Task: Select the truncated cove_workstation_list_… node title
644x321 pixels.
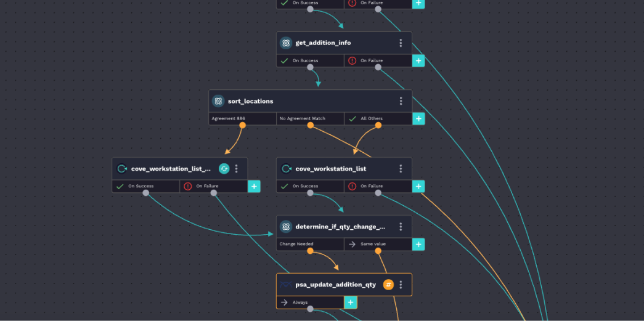Action: pos(171,169)
